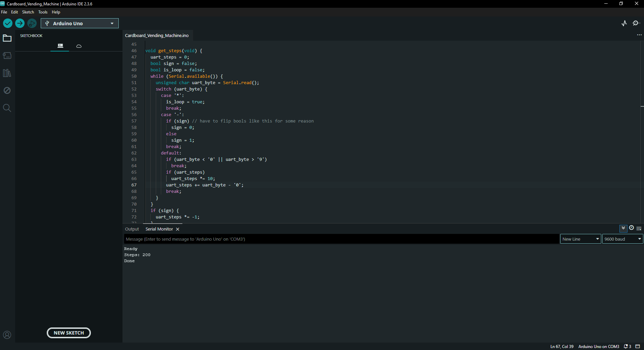The height and width of the screenshot is (350, 644).
Task: Click the NEW SKETCH button
Action: pos(69,333)
